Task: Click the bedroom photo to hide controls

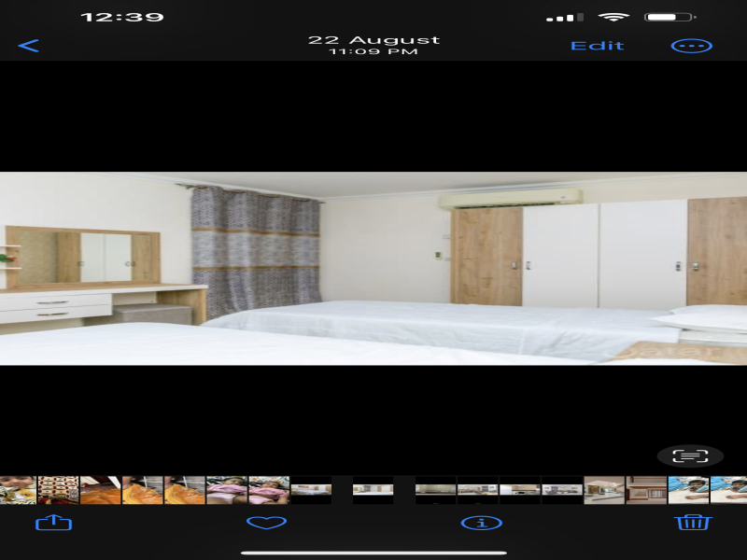Action: click(373, 269)
